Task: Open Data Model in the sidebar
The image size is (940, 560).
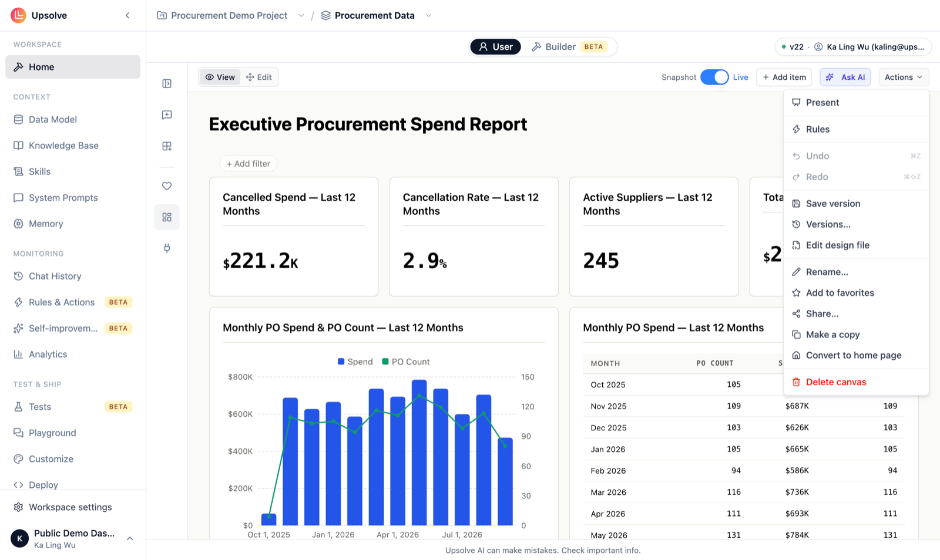Action: pyautogui.click(x=73, y=119)
